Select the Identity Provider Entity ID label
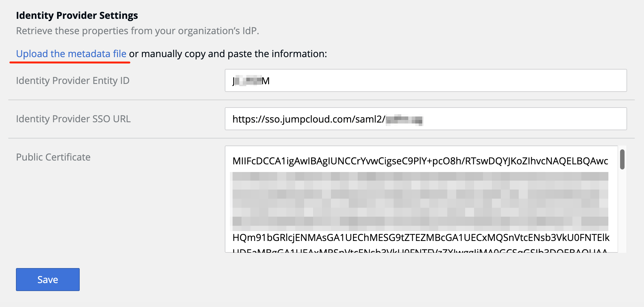The image size is (644, 307). [x=73, y=80]
